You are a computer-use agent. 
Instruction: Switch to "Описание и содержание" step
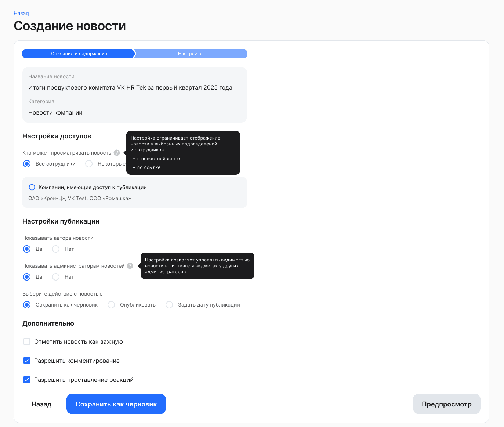[x=79, y=54]
